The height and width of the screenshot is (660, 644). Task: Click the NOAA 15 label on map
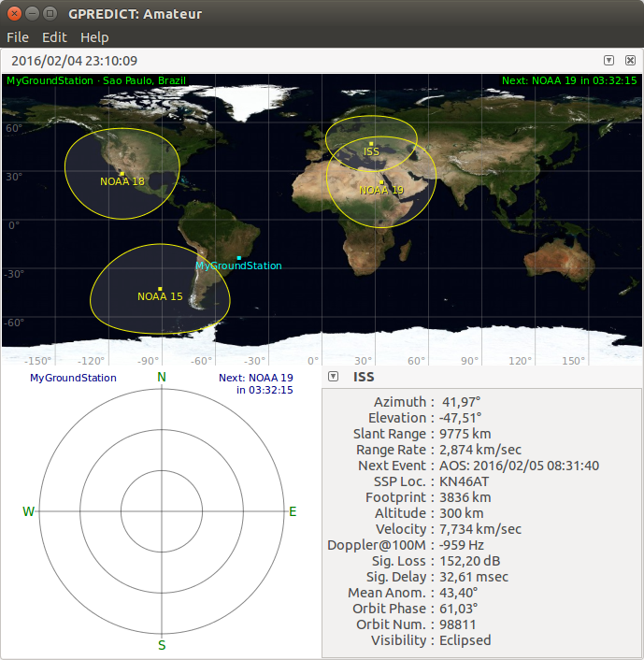[x=160, y=296]
